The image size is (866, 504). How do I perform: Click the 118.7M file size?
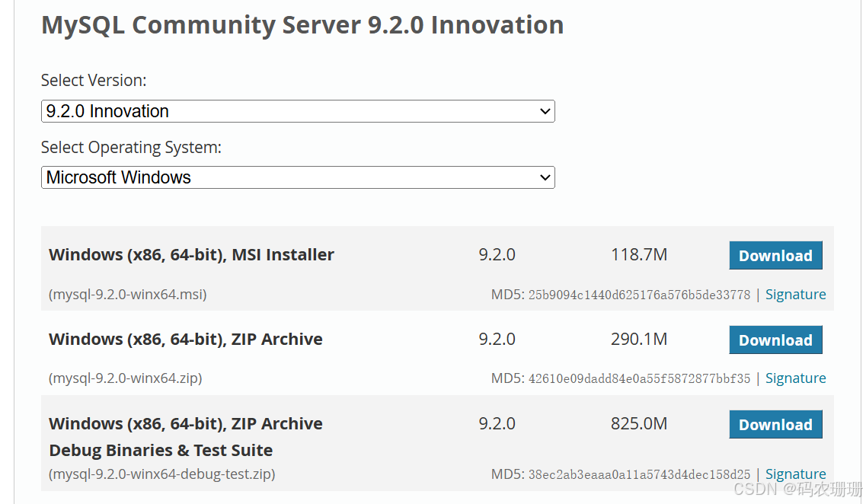tap(639, 254)
